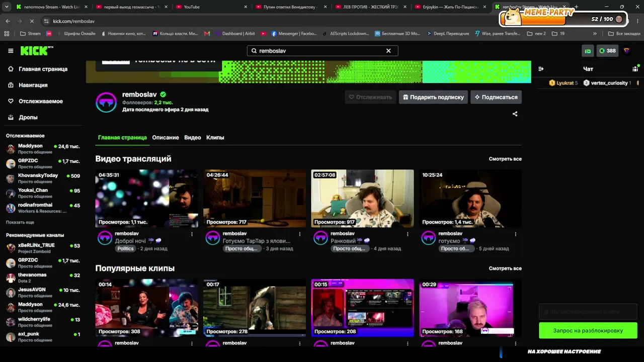Image resolution: width=644 pixels, height=362 pixels.
Task: Click Запрос на разблокировку button
Action: click(x=588, y=331)
